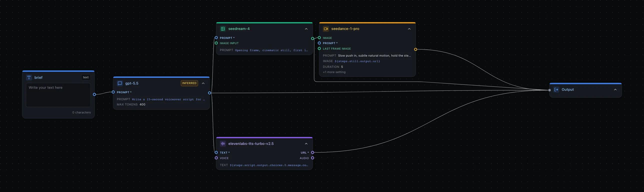Collapse the seedream-4 node

tap(306, 29)
